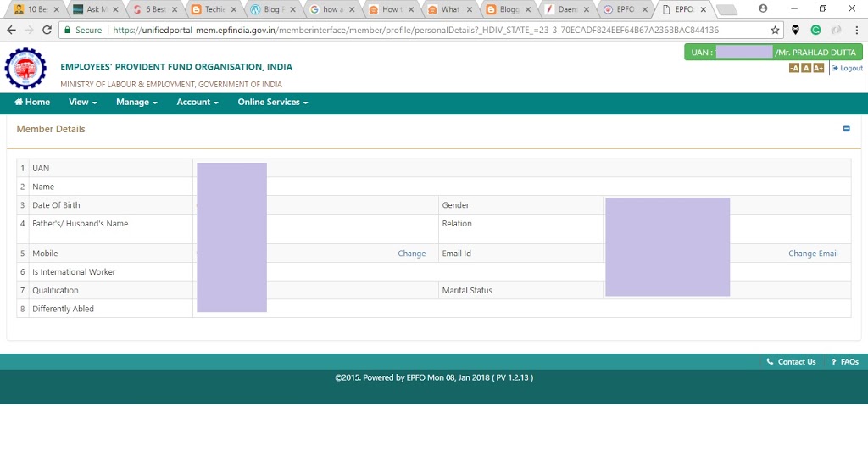Open a new tab button
Image resolution: width=868 pixels, height=463 pixels.
[x=726, y=9]
